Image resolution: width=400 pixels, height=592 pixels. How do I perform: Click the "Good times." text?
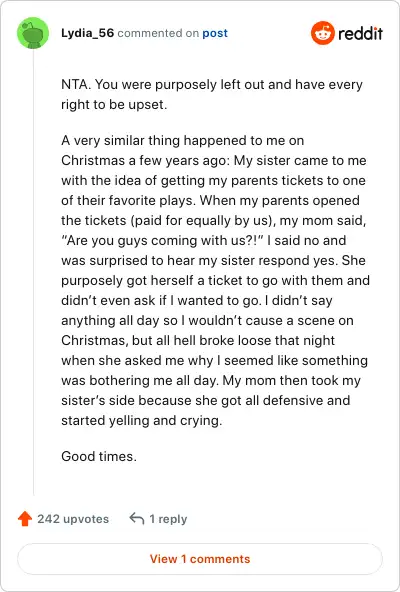pos(99,456)
